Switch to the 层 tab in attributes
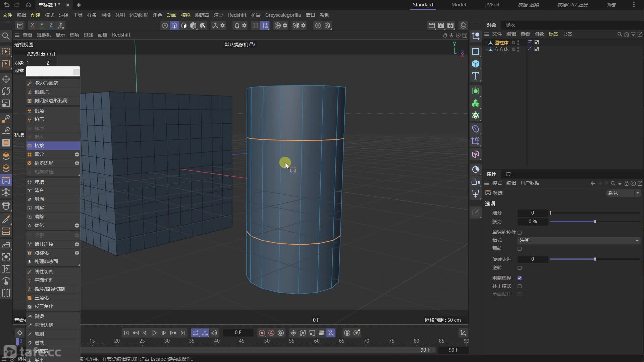This screenshot has height=362, width=644. 508,174
